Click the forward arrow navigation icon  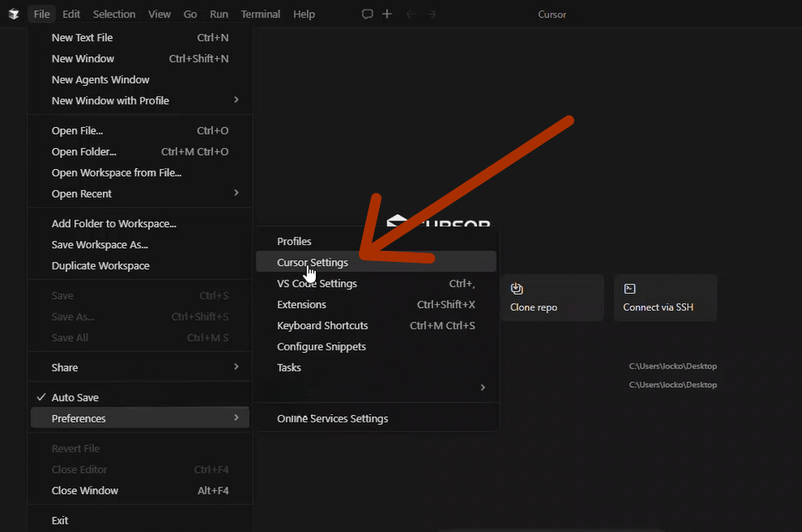(x=431, y=14)
